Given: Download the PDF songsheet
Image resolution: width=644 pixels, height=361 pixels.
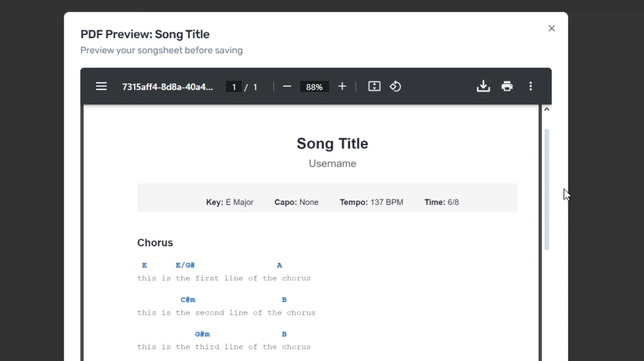Looking at the screenshot, I should pos(483,86).
